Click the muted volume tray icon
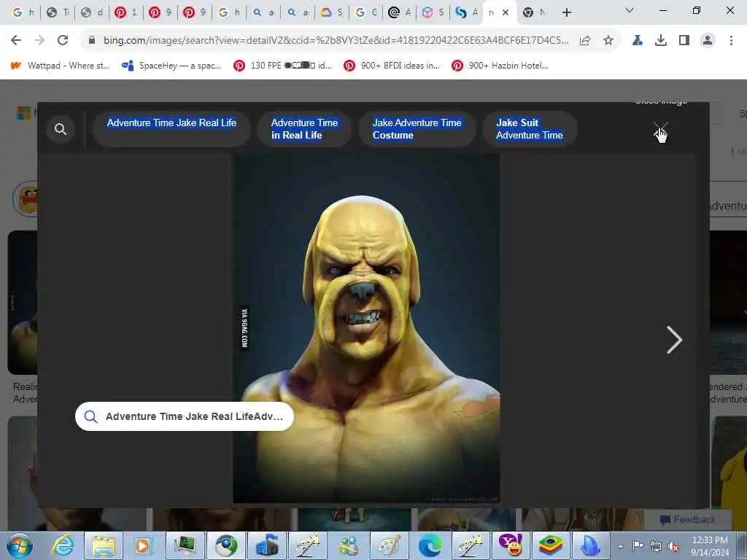 point(673,547)
